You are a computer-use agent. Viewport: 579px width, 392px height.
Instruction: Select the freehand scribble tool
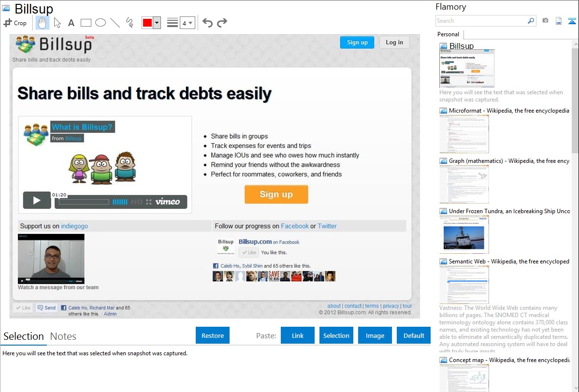(x=130, y=23)
